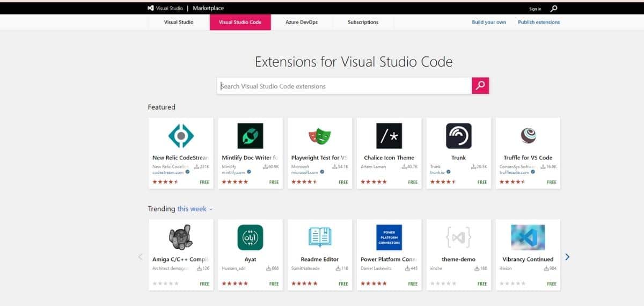
Task: Switch to the Visual Studio tab
Action: tap(179, 22)
